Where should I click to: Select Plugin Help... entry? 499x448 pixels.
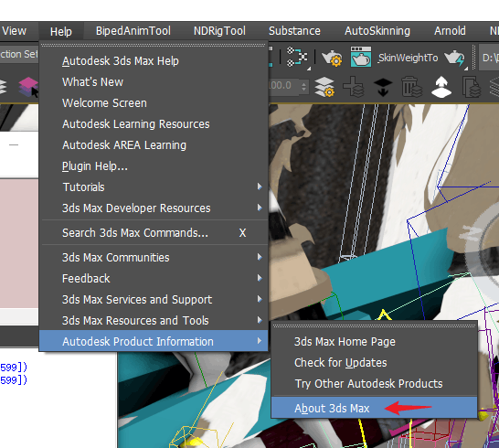coord(154,165)
